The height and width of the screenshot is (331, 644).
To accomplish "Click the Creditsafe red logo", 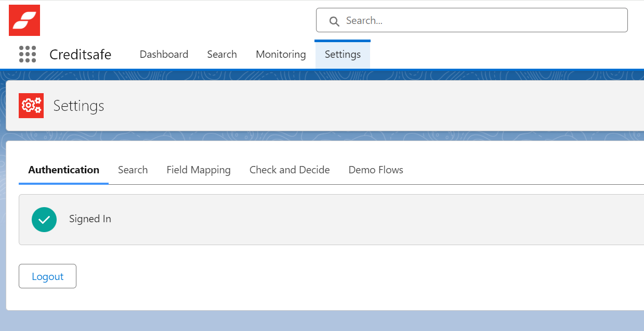I will coord(24,20).
